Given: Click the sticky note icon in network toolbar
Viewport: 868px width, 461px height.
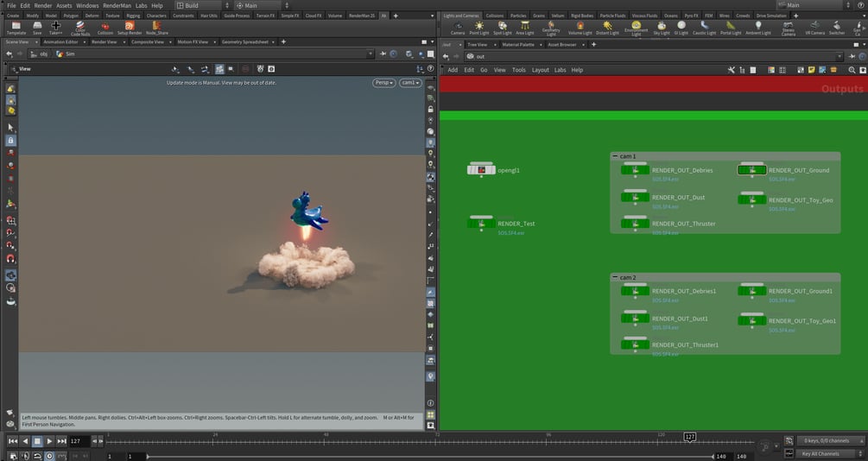Looking at the screenshot, I should click(x=812, y=70).
